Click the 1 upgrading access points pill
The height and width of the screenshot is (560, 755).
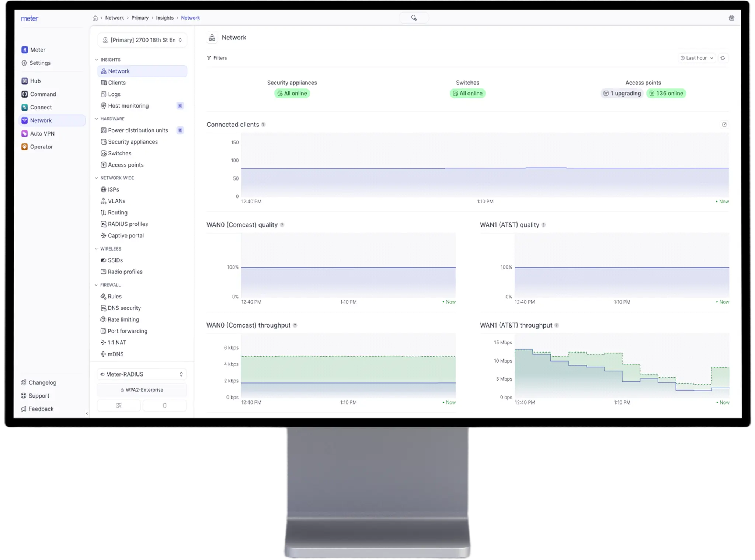coord(622,93)
